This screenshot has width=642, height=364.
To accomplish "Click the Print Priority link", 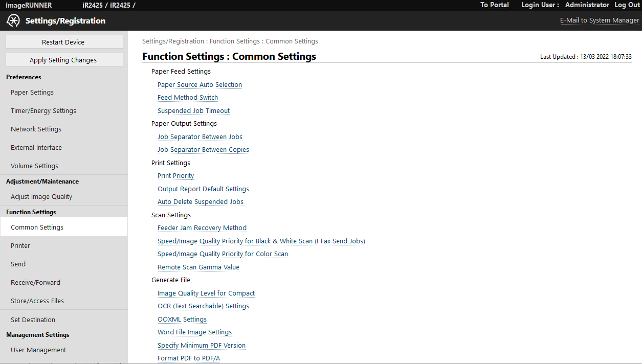I will (x=175, y=176).
